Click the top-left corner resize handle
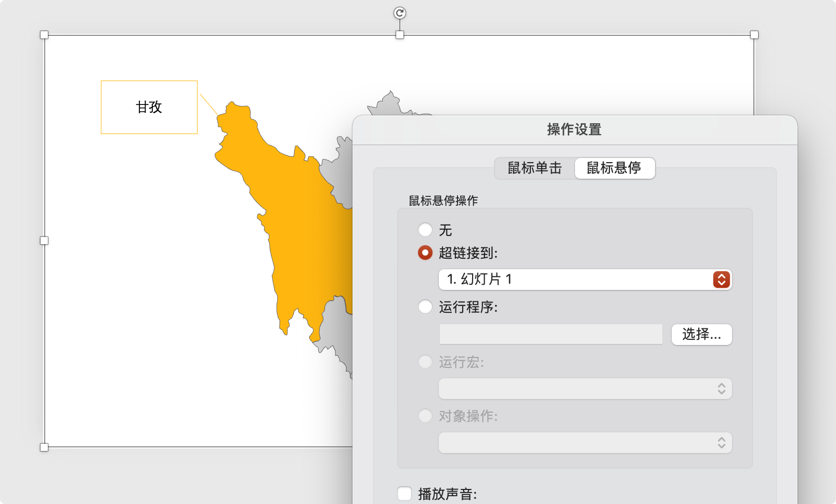836x504 pixels. [x=44, y=35]
